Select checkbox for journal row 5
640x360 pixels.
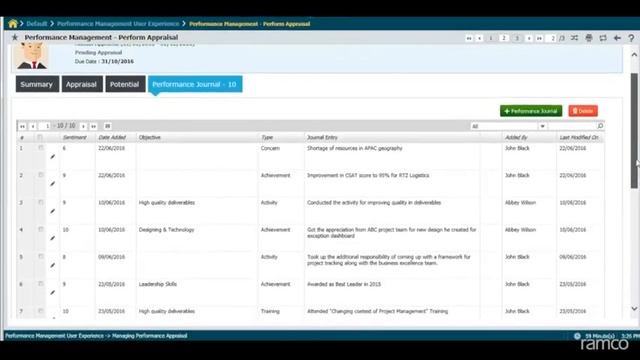[x=41, y=257]
